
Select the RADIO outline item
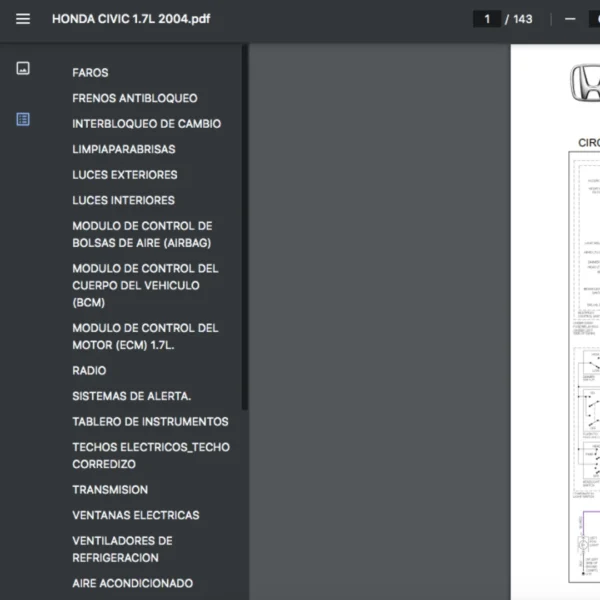pyautogui.click(x=89, y=370)
